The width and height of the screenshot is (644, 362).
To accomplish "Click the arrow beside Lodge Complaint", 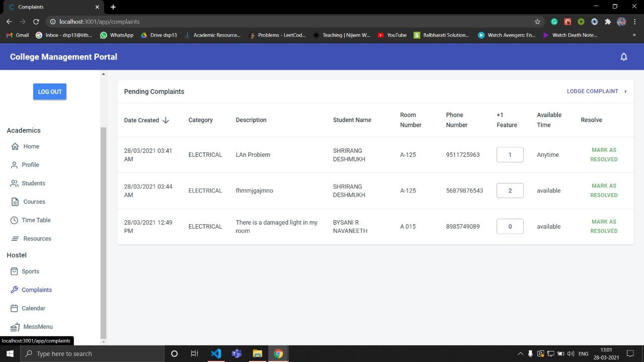I will 625,92.
